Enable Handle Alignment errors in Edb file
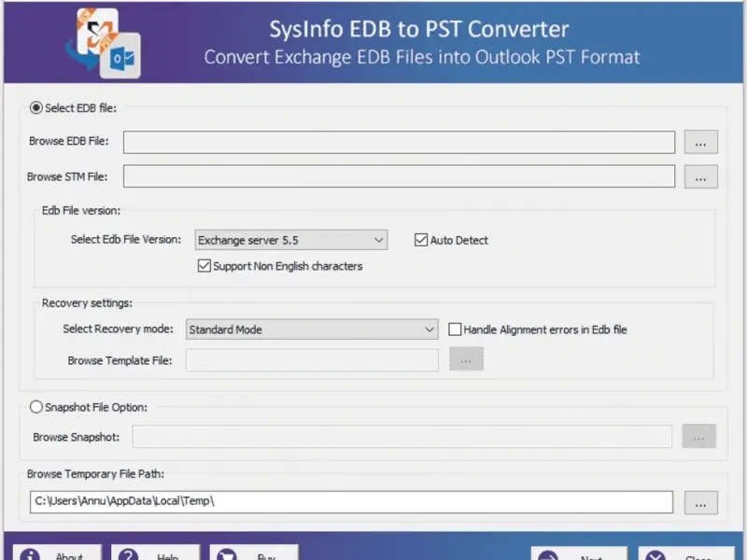The height and width of the screenshot is (560, 747). (455, 329)
